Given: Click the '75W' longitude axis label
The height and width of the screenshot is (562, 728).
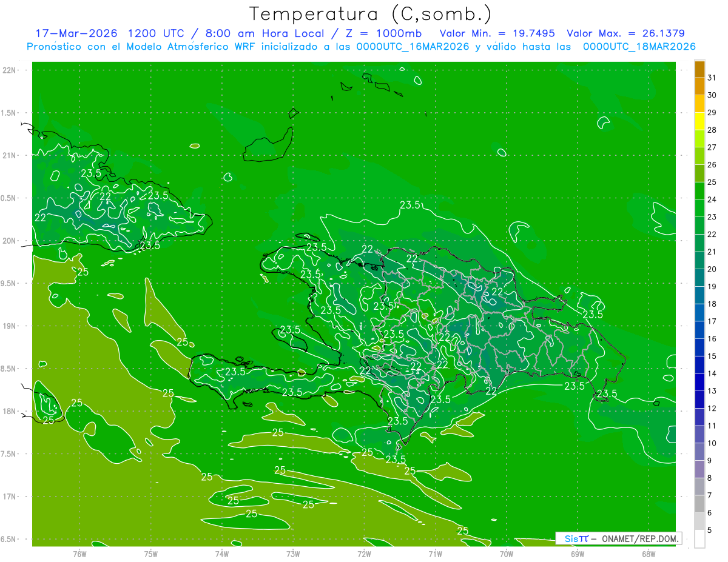Looking at the screenshot, I should click(151, 554).
